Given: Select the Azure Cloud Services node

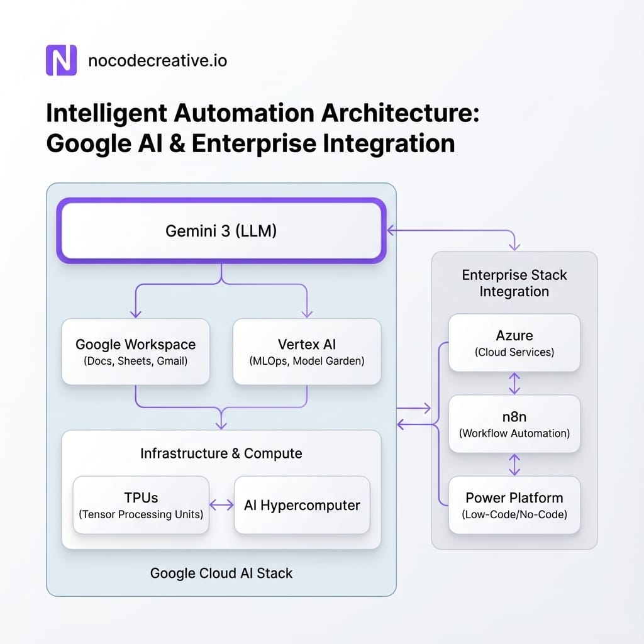Looking at the screenshot, I should click(x=514, y=343).
